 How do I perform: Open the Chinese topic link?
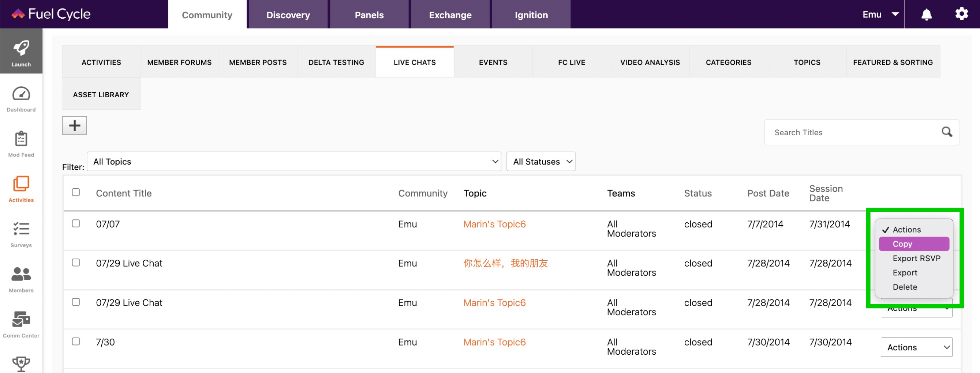[x=506, y=263]
